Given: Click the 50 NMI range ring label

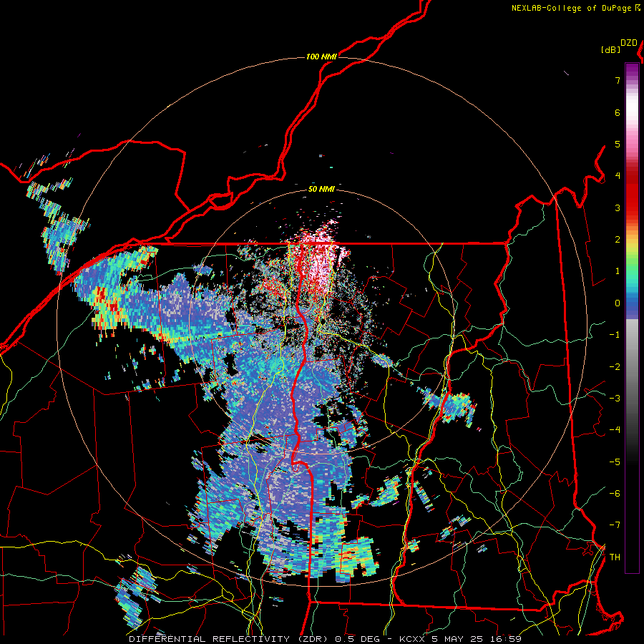Looking at the screenshot, I should (321, 189).
